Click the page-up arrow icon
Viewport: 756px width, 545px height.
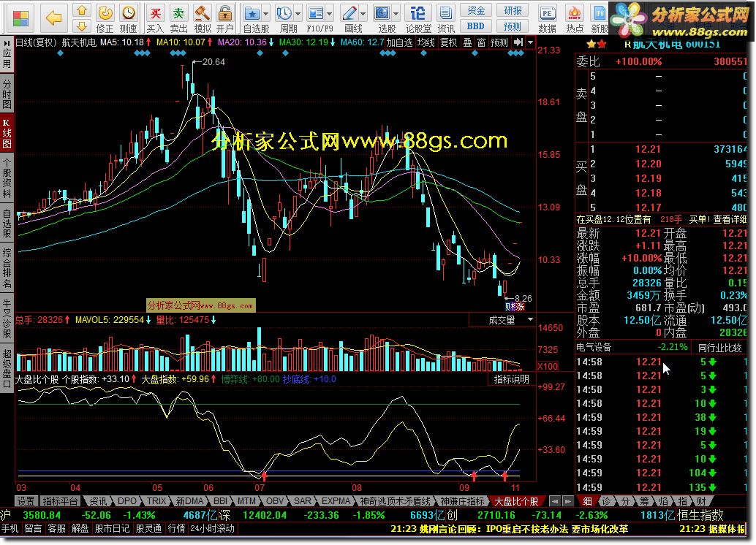[82, 10]
